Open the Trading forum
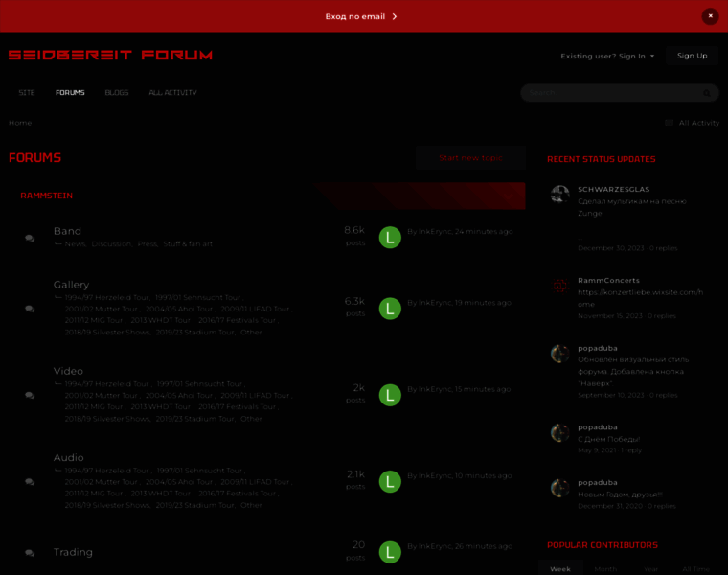 coord(73,552)
